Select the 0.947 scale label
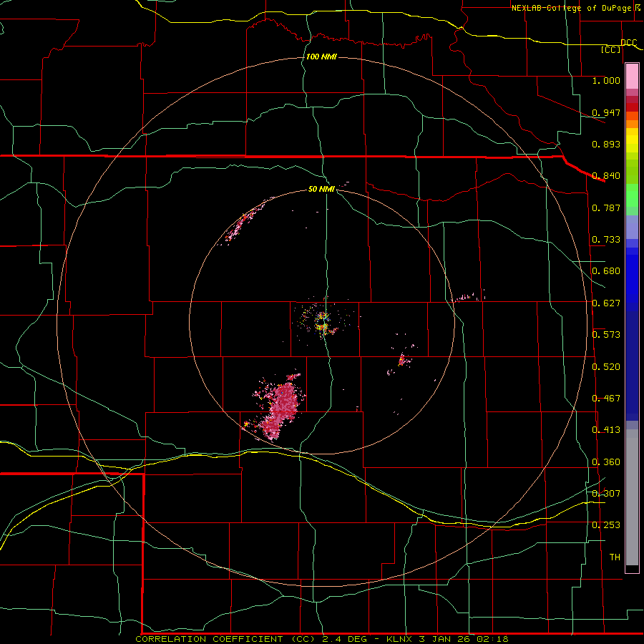Image resolution: width=644 pixels, height=644 pixels. click(x=606, y=112)
